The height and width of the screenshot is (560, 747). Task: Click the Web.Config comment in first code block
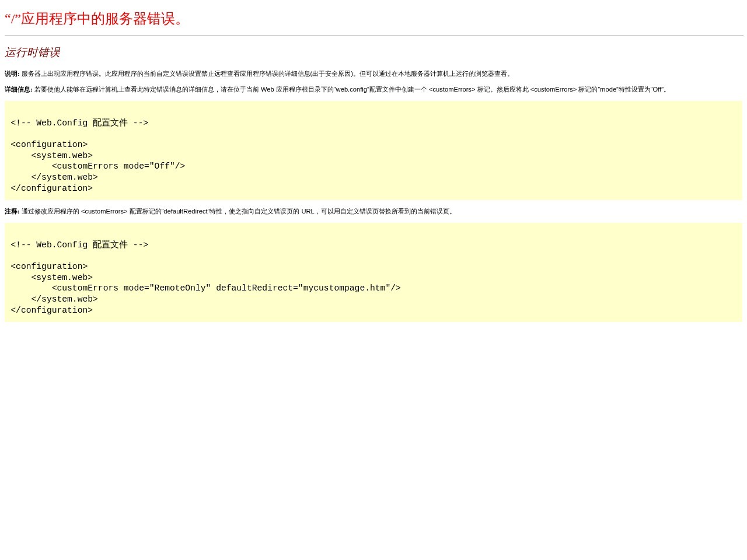[x=79, y=123]
